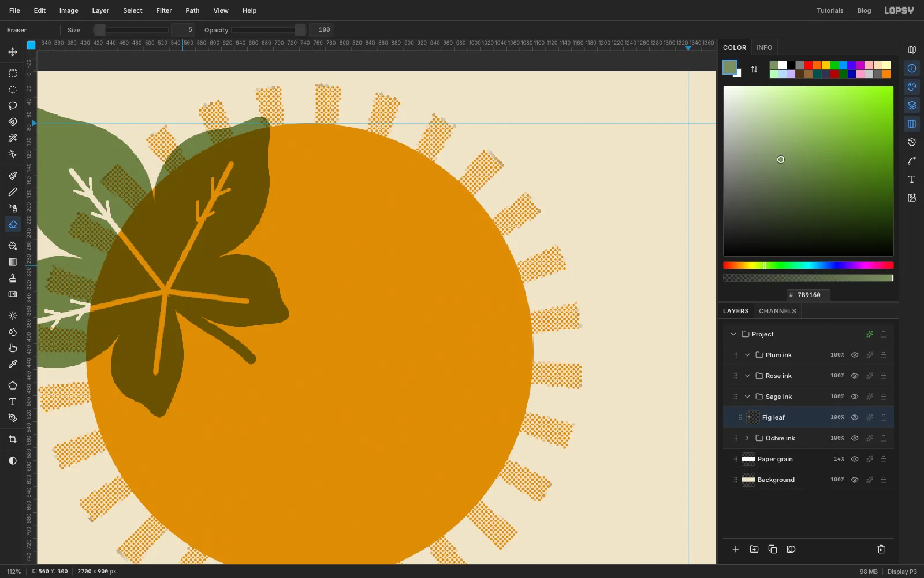The width and height of the screenshot is (924, 578).
Task: Open the Layer menu
Action: click(x=100, y=10)
